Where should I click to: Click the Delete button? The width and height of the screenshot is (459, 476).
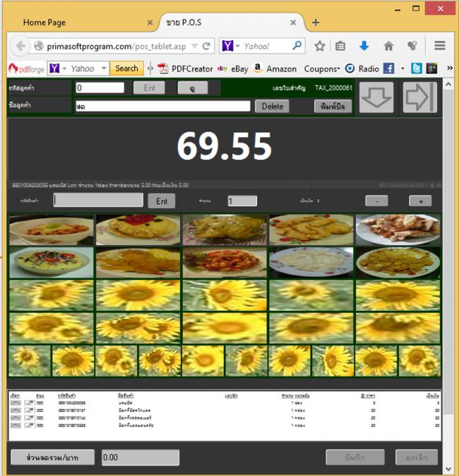[272, 106]
